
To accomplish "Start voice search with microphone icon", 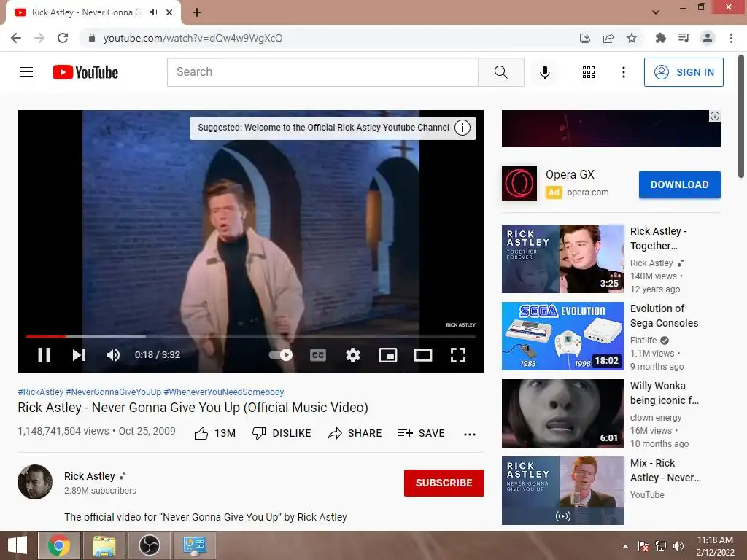I will [545, 72].
